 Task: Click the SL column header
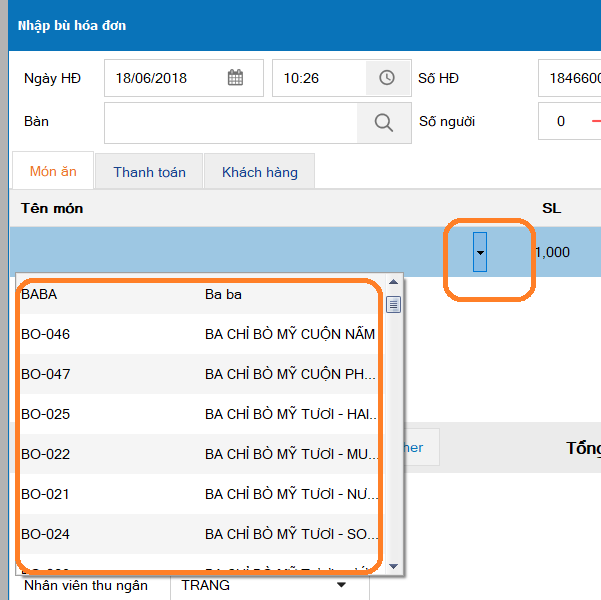coord(551,208)
